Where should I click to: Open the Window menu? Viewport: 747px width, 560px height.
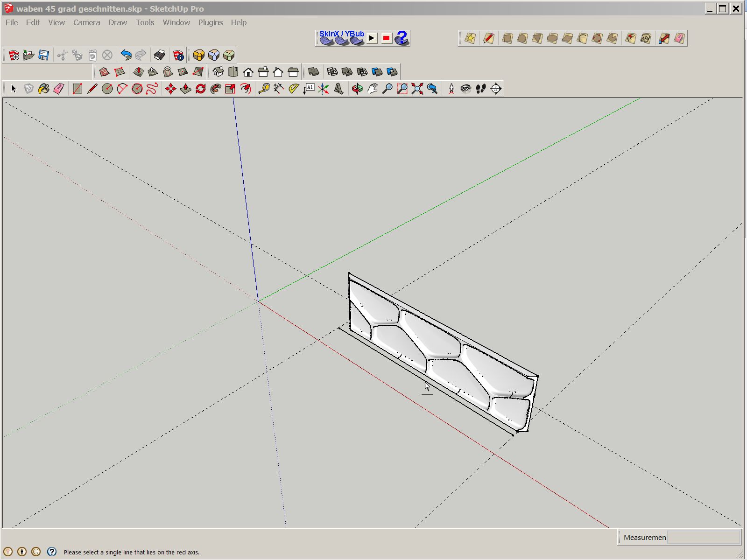pos(176,22)
